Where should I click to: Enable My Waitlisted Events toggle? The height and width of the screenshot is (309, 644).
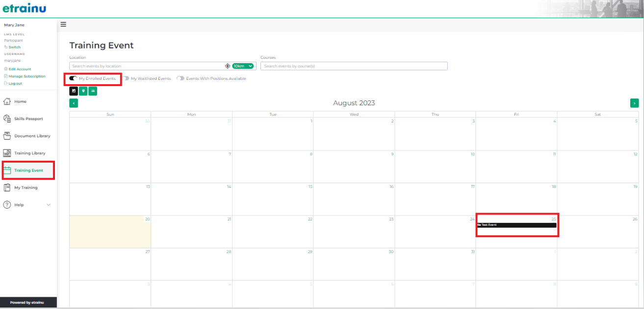point(126,78)
